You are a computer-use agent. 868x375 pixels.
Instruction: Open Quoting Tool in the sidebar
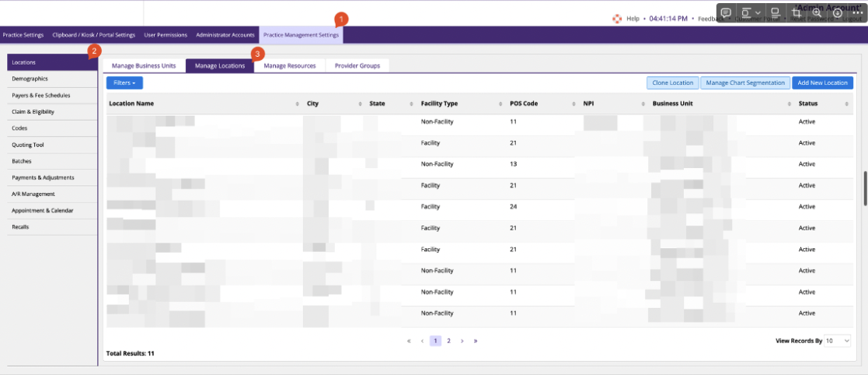(x=53, y=145)
